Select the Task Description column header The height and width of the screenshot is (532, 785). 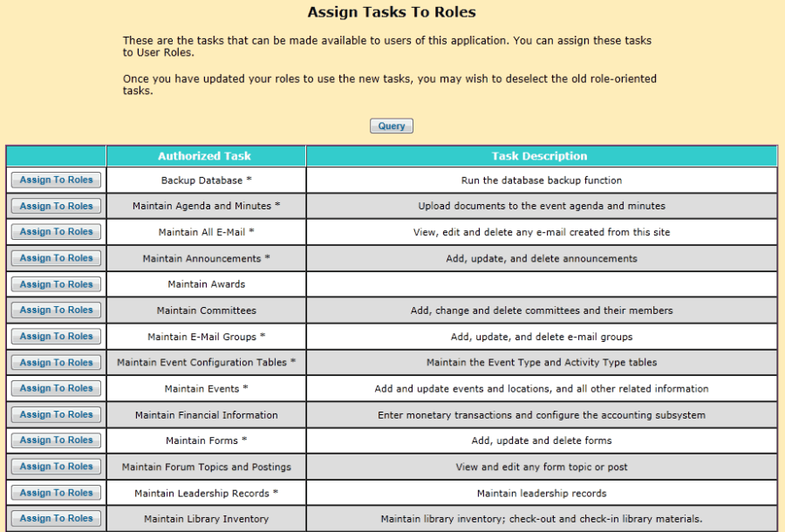click(x=542, y=156)
